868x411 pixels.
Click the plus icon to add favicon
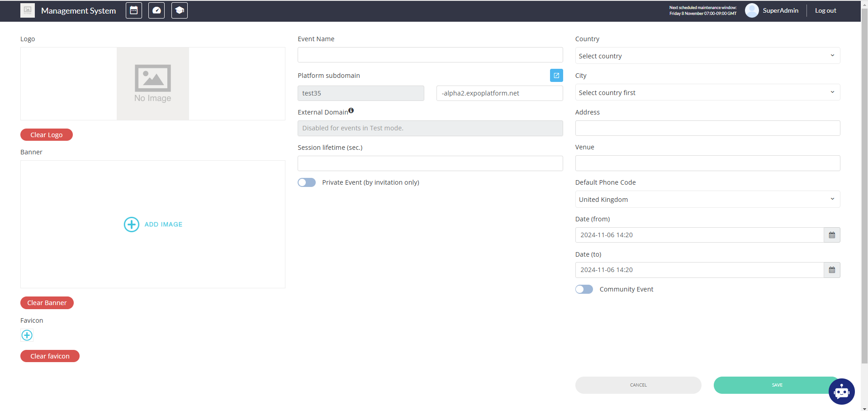(x=27, y=335)
